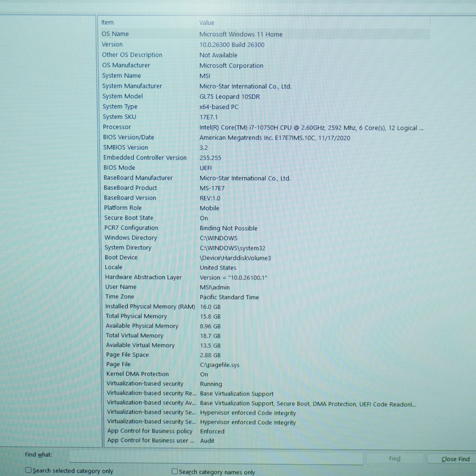Select the BaseBoard Product row
The height and width of the screenshot is (476, 476).
(265, 188)
